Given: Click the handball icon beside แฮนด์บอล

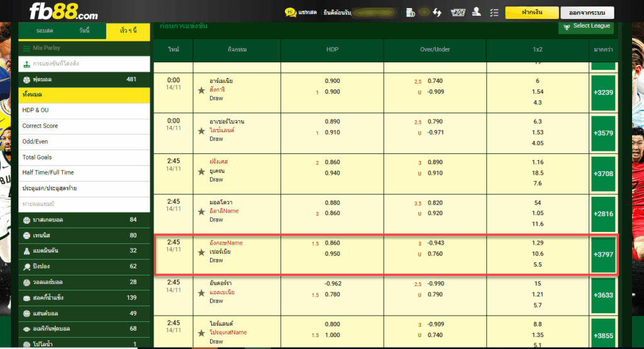Looking at the screenshot, I should [26, 314].
